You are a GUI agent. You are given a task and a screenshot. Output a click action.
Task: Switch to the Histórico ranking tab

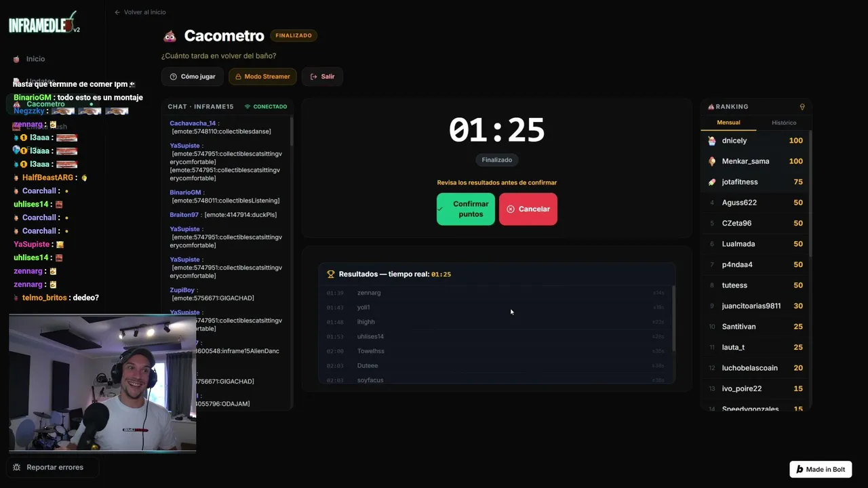[x=784, y=123]
